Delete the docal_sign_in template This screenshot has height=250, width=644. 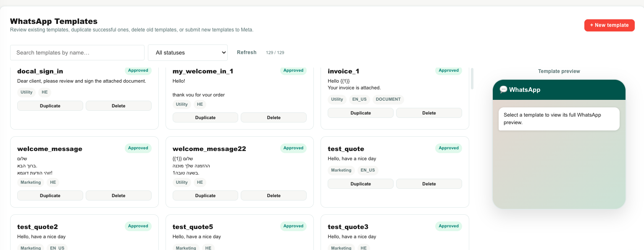tap(118, 106)
